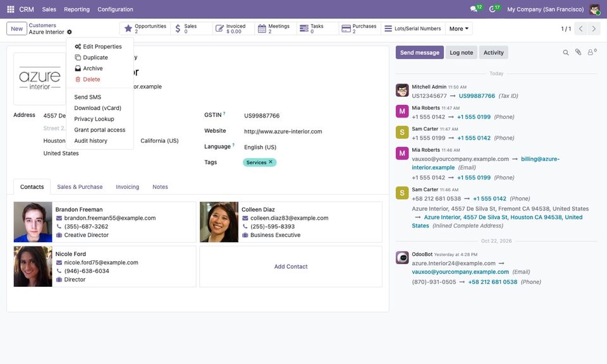
Task: Open the Tasks stat button
Action: click(318, 28)
